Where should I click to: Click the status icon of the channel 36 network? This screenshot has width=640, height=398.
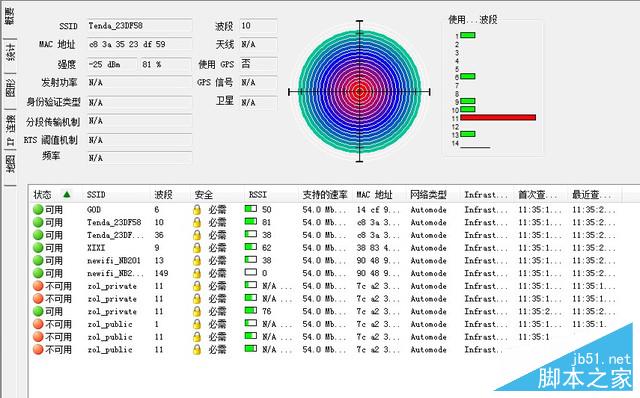38,235
